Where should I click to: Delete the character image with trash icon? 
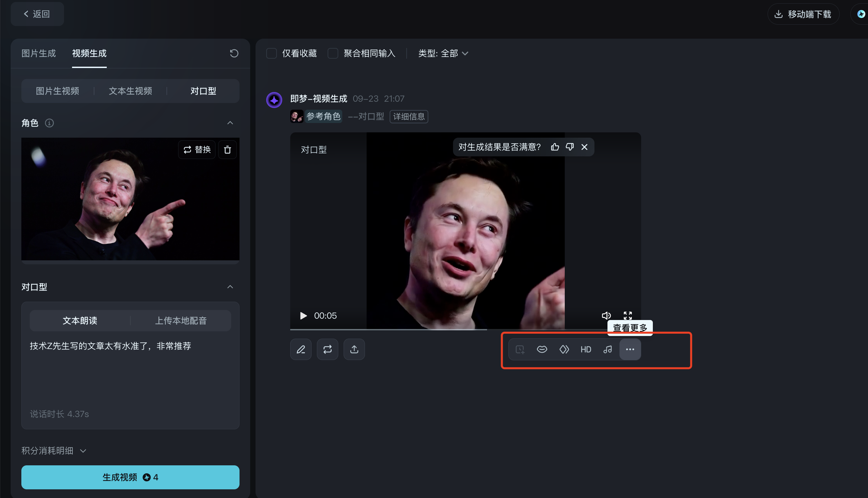click(x=227, y=150)
